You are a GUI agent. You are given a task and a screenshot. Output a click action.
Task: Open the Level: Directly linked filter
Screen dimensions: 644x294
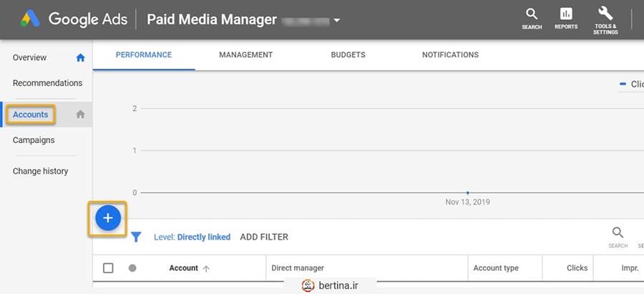[192, 237]
